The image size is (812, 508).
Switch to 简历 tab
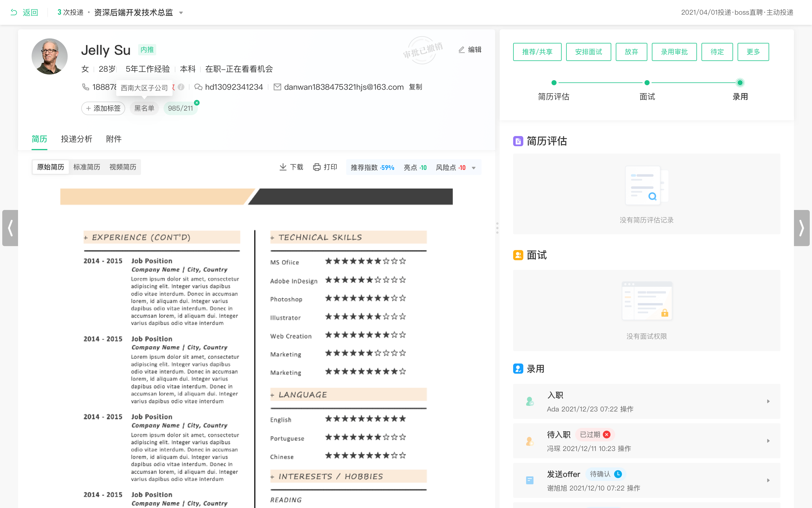click(39, 139)
